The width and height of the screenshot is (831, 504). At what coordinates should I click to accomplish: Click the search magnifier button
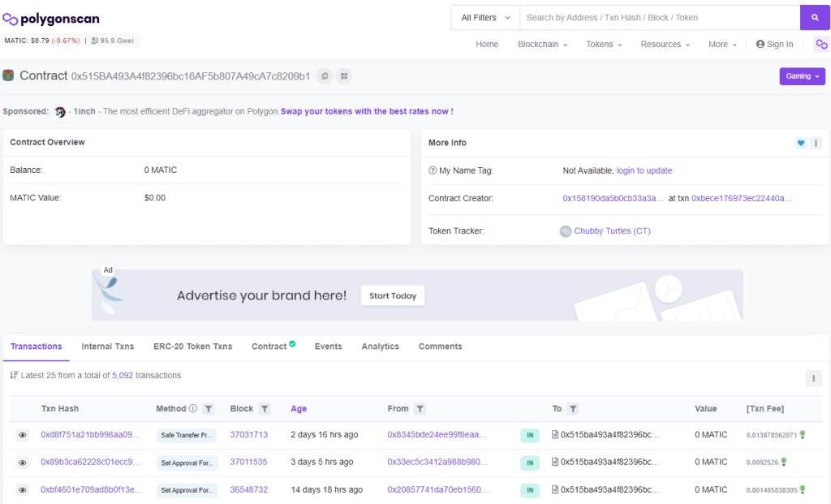(x=815, y=17)
